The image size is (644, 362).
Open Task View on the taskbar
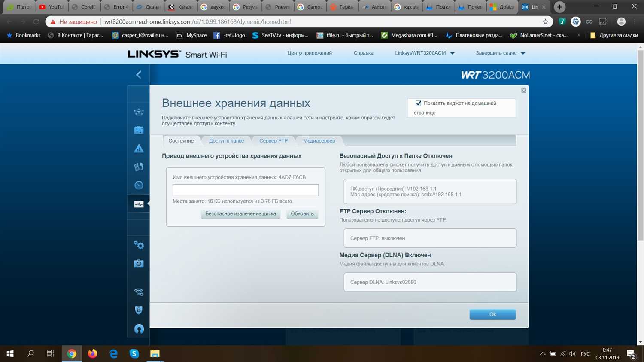50,354
